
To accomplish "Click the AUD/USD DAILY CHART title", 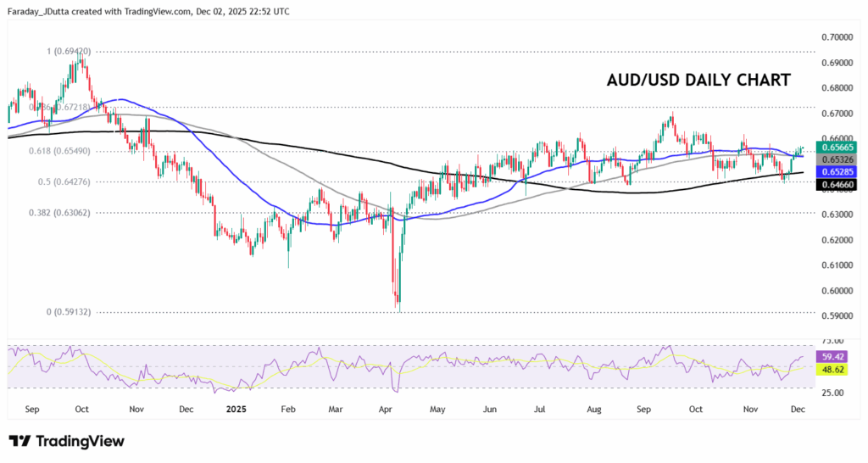I will [698, 81].
